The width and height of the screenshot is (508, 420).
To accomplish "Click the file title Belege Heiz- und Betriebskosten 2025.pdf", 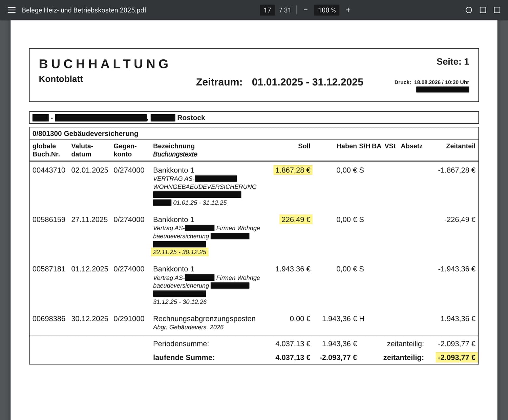I will click(84, 10).
